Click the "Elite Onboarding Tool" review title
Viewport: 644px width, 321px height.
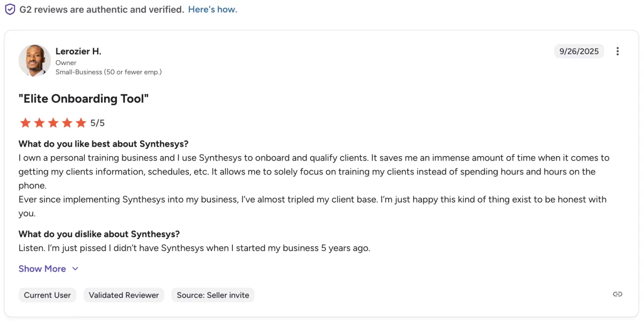[x=83, y=99]
